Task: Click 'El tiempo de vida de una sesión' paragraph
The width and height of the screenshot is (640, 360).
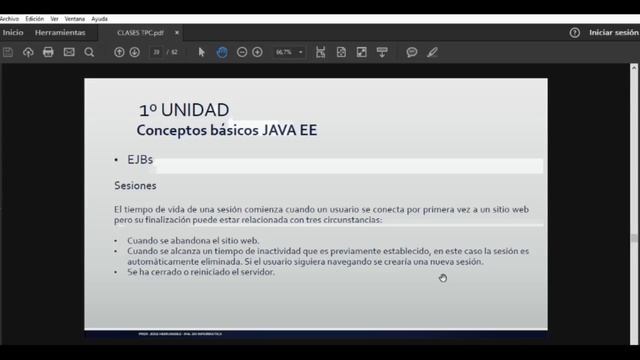Action: pyautogui.click(x=322, y=215)
